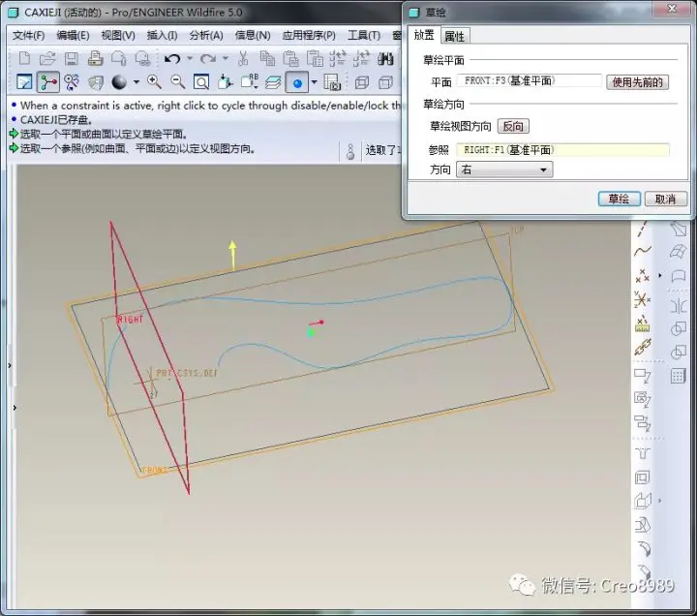This screenshot has height=616, width=697.
Task: Toggle the spin center display icon
Action: pyautogui.click(x=48, y=82)
